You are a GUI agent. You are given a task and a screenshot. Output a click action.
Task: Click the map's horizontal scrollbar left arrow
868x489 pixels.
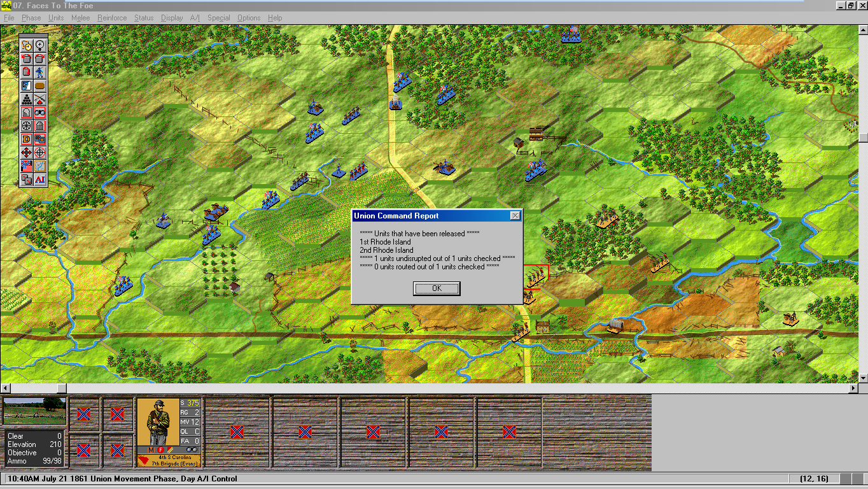pos(4,388)
